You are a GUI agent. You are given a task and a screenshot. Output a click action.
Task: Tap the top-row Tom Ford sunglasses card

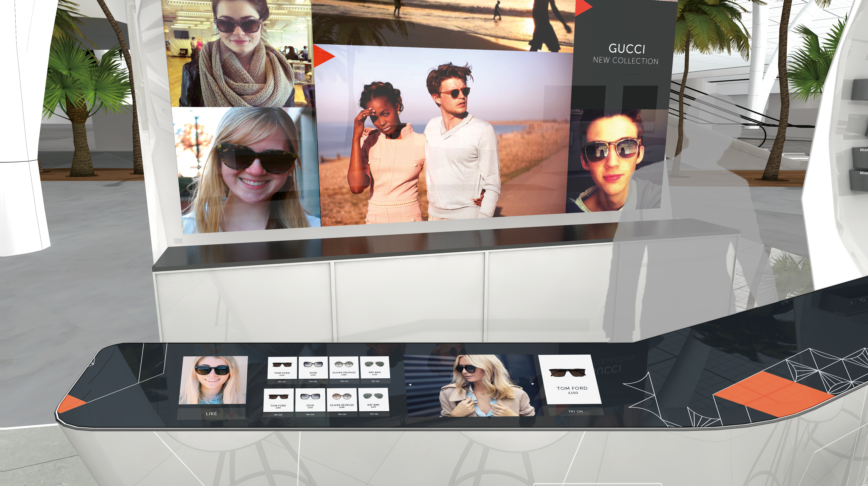click(282, 368)
